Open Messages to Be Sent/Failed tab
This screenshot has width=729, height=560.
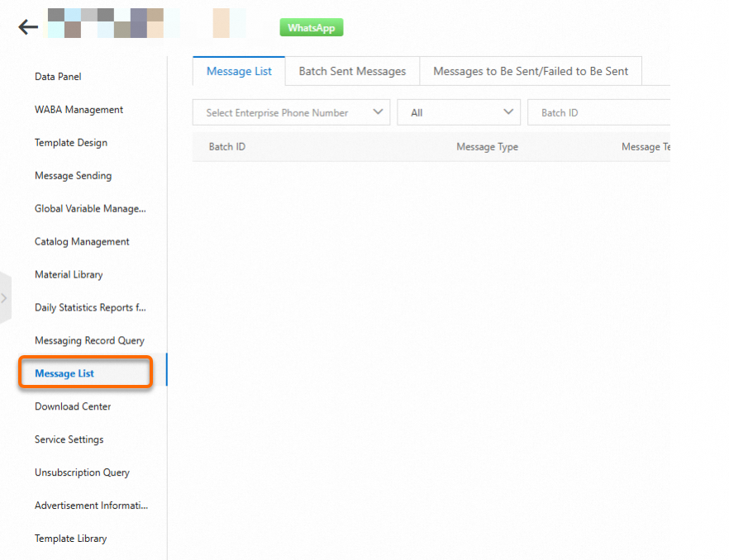pos(531,71)
